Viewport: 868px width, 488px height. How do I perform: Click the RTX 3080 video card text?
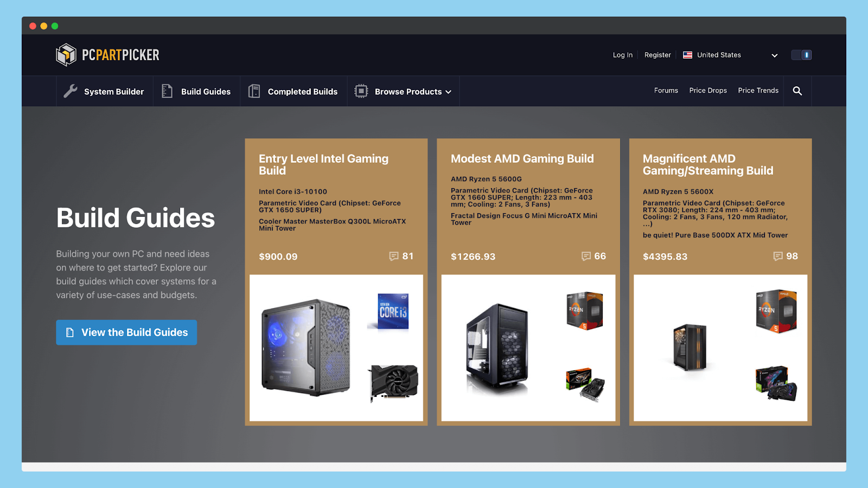pyautogui.click(x=715, y=213)
